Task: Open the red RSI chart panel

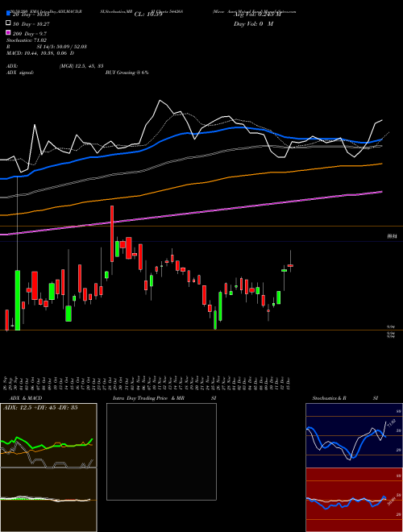Action: [354, 500]
